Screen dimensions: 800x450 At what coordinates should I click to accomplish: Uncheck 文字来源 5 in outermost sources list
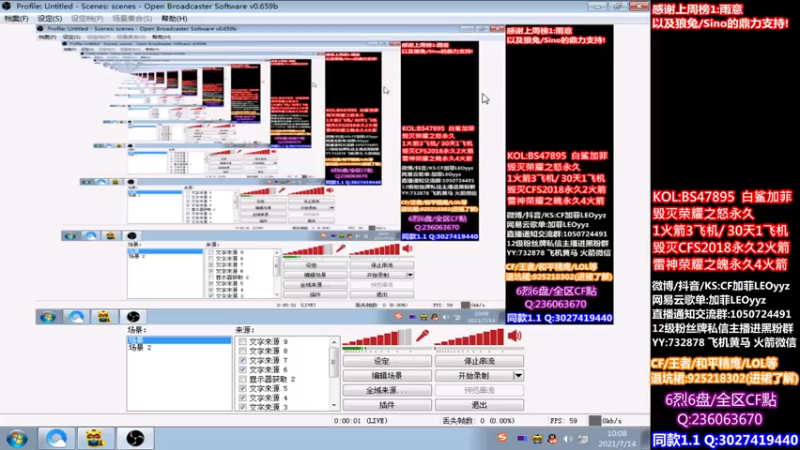[242, 388]
